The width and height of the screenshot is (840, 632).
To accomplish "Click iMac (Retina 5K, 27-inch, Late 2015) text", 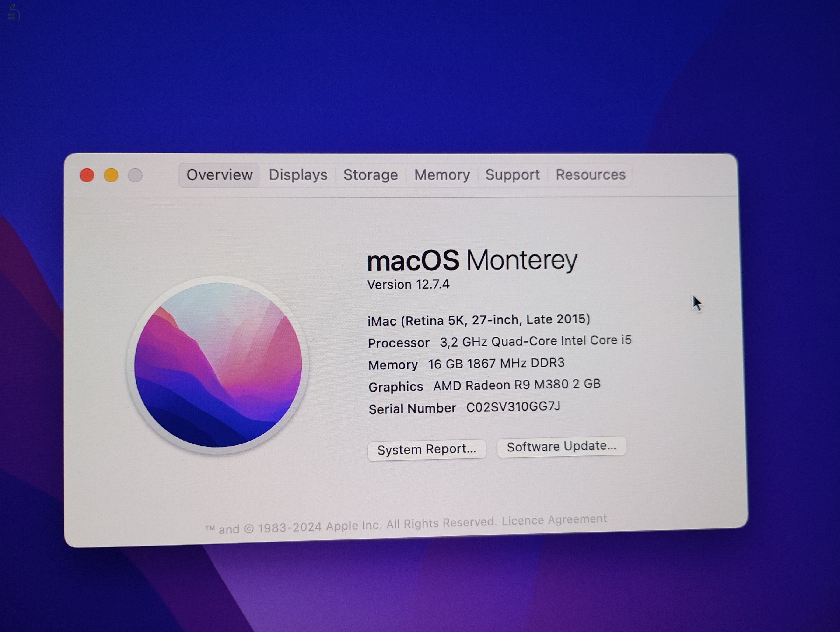I will coord(479,320).
